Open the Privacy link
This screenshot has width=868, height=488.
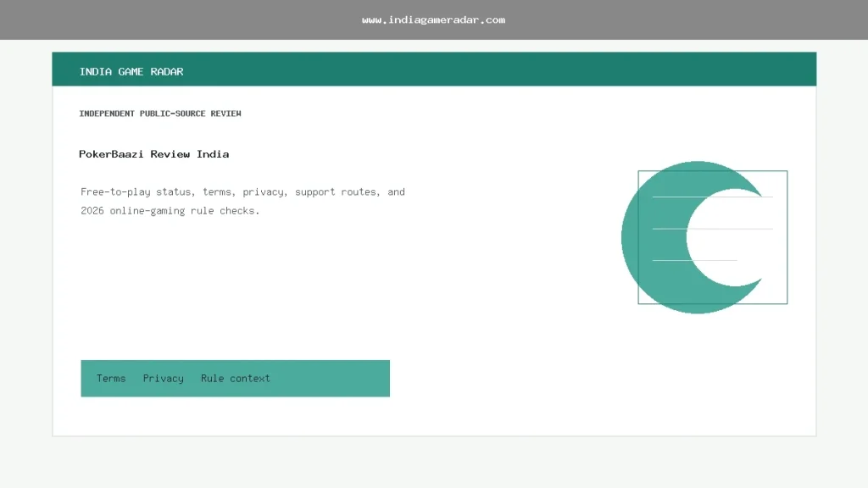[164, 379]
